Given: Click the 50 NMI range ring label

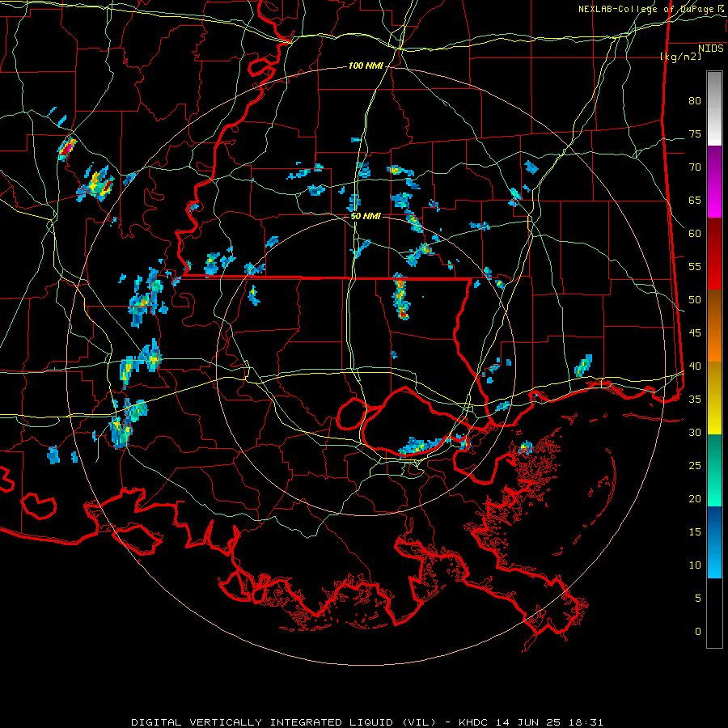Looking at the screenshot, I should tap(366, 216).
